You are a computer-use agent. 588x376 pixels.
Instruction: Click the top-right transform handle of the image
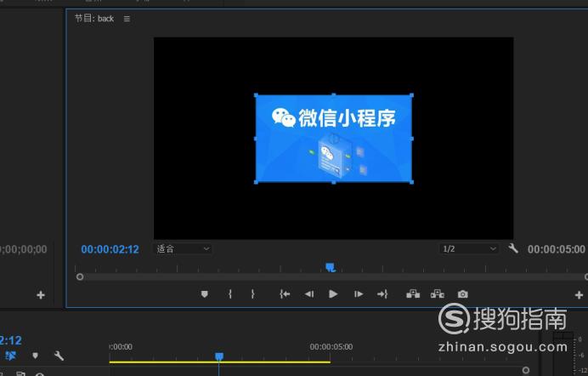pyautogui.click(x=412, y=95)
